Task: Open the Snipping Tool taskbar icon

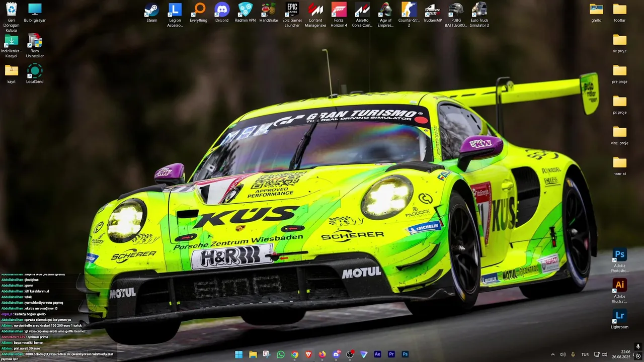Action: tap(267, 354)
